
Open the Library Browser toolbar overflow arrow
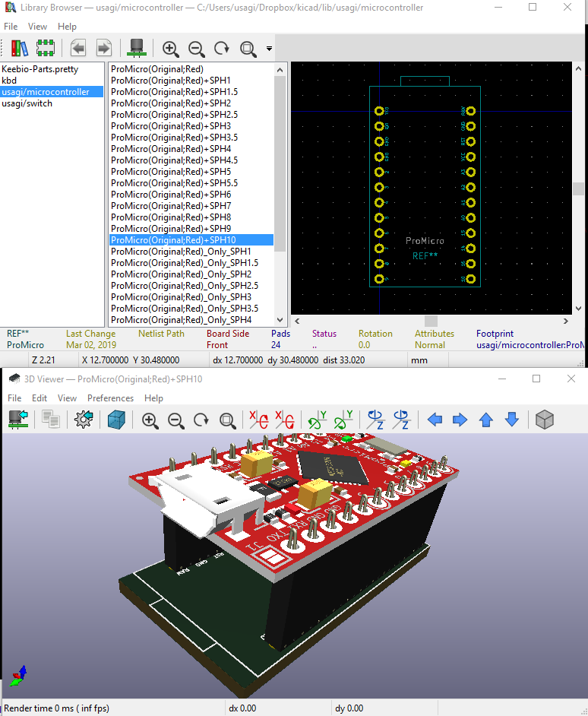coord(270,49)
